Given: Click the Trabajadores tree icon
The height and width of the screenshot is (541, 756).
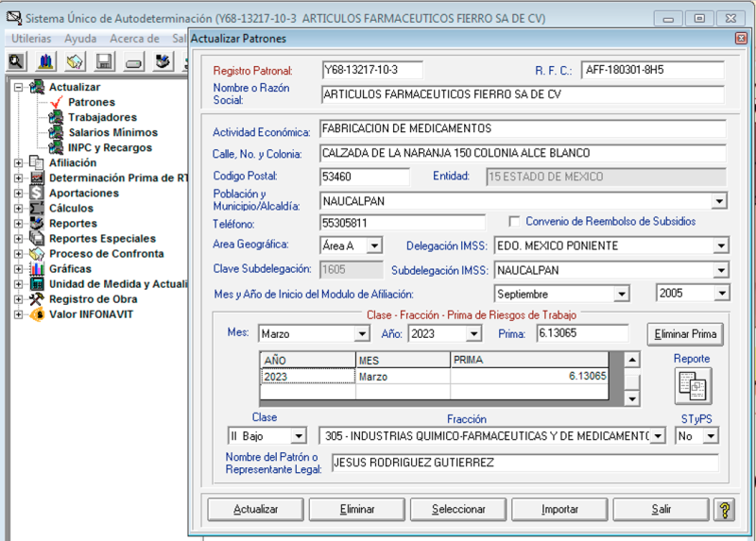Looking at the screenshot, I should (57, 117).
